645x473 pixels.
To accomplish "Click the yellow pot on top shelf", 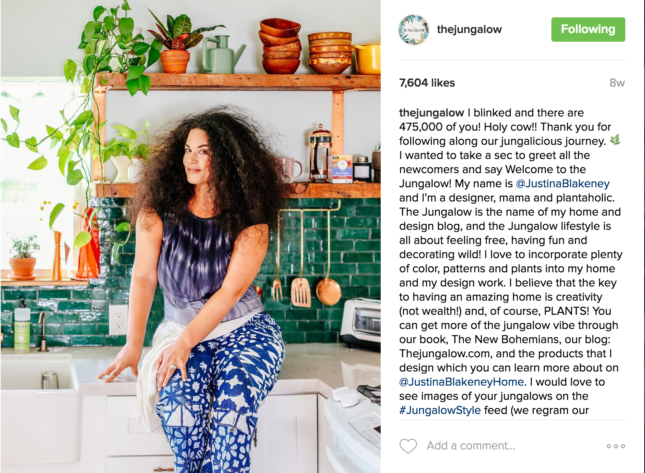I will point(367,58).
